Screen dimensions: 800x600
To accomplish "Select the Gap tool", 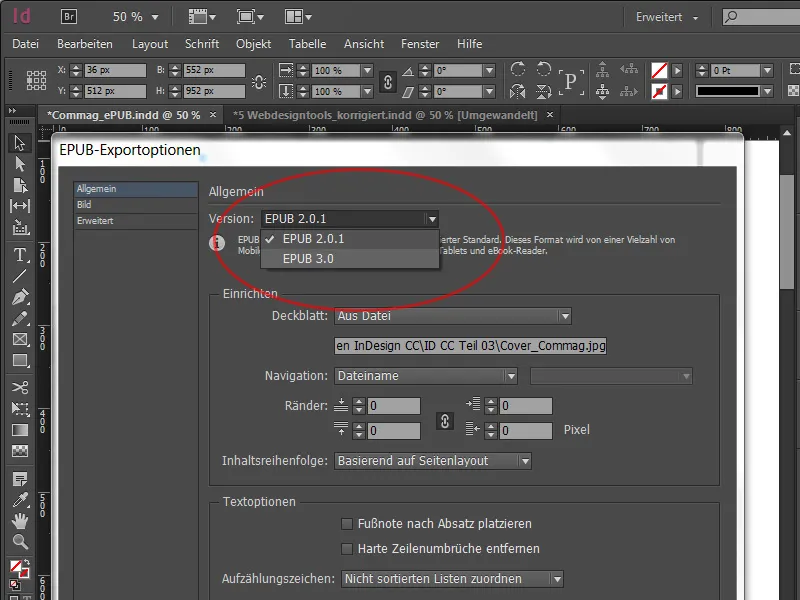I will [x=19, y=206].
